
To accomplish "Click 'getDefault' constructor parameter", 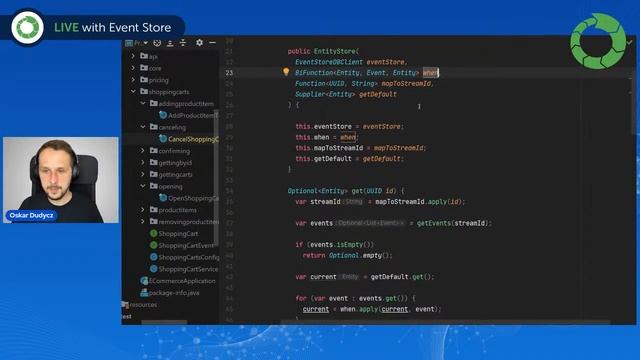I will (378, 94).
